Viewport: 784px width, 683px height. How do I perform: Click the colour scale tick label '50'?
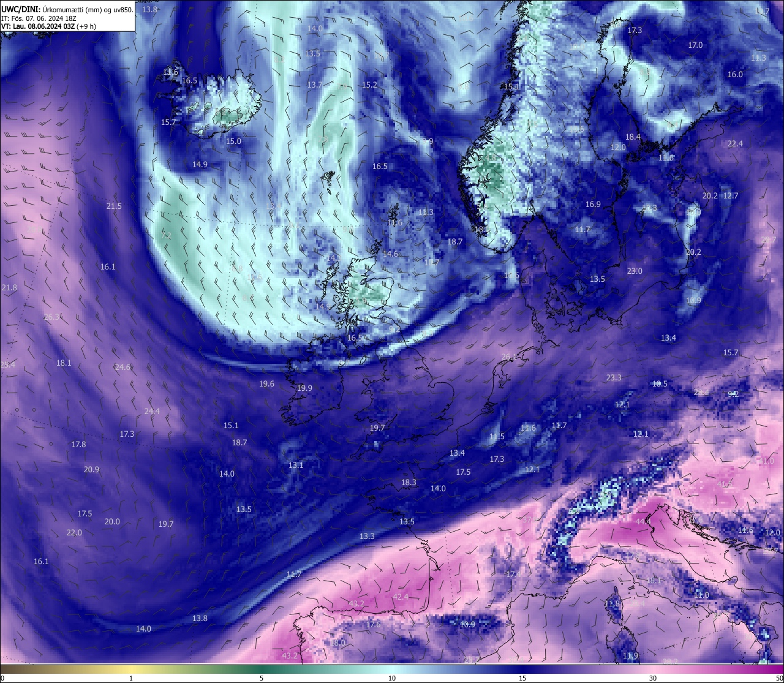coord(778,678)
